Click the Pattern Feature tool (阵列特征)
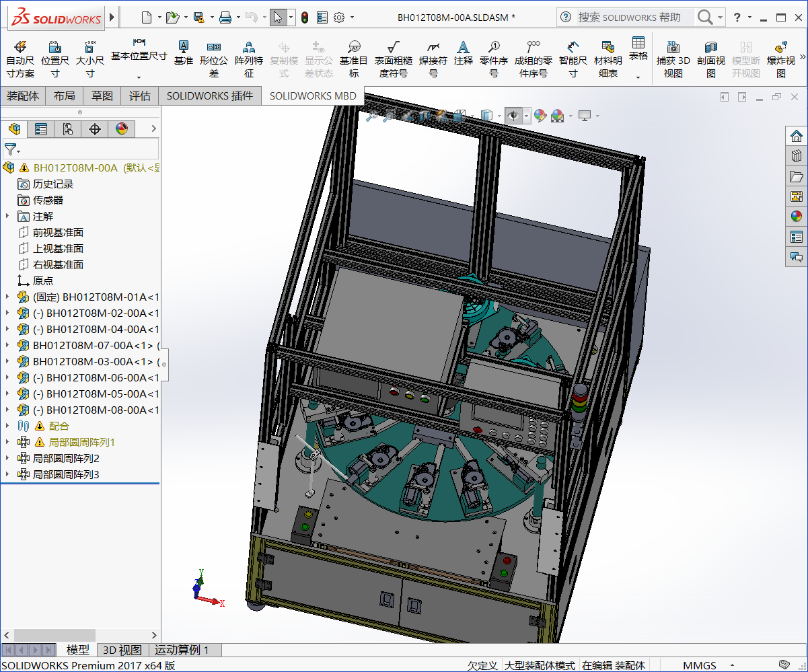808x672 pixels. click(249, 59)
